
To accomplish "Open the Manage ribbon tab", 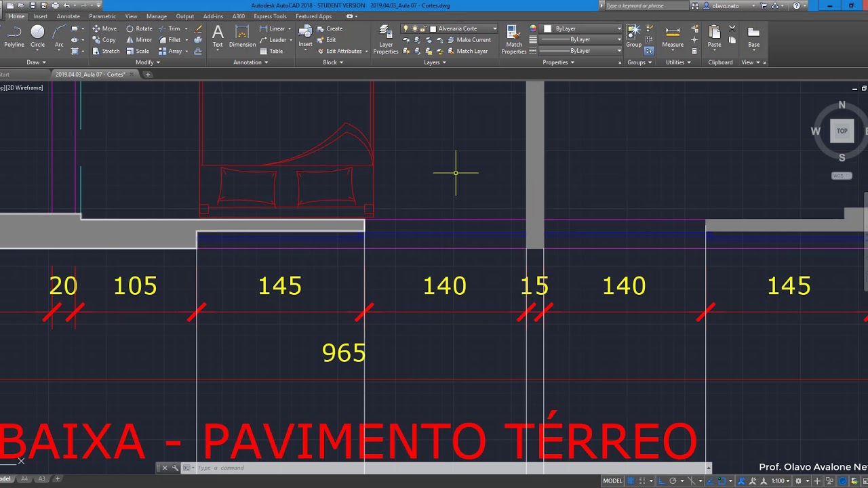I will point(156,16).
